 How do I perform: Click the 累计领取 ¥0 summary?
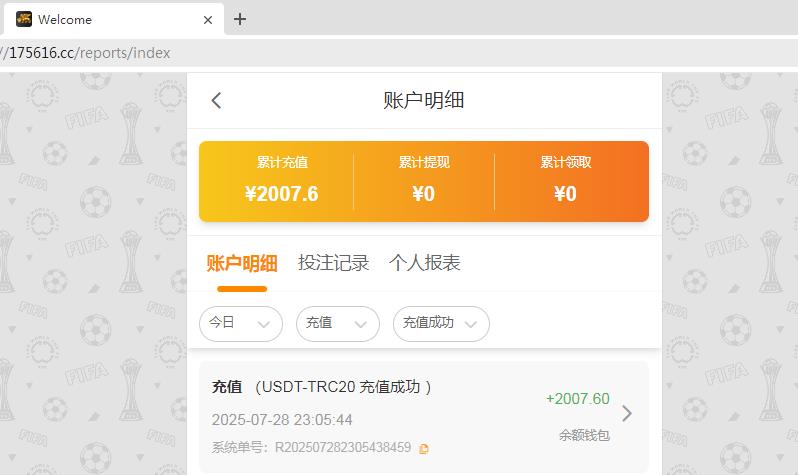[565, 180]
